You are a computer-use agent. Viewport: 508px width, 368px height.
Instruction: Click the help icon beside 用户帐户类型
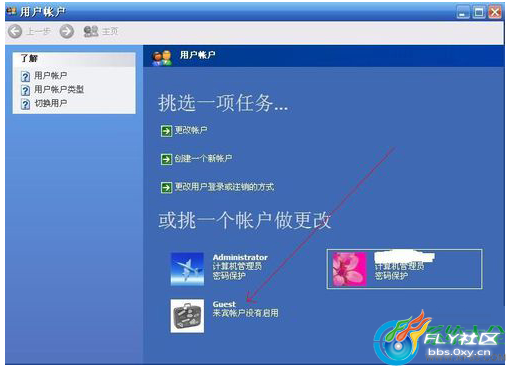25,90
